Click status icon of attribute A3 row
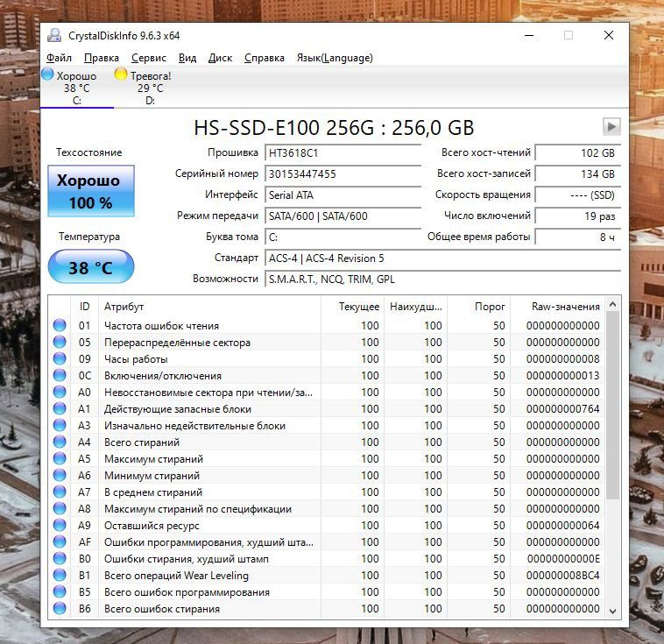 (x=60, y=425)
